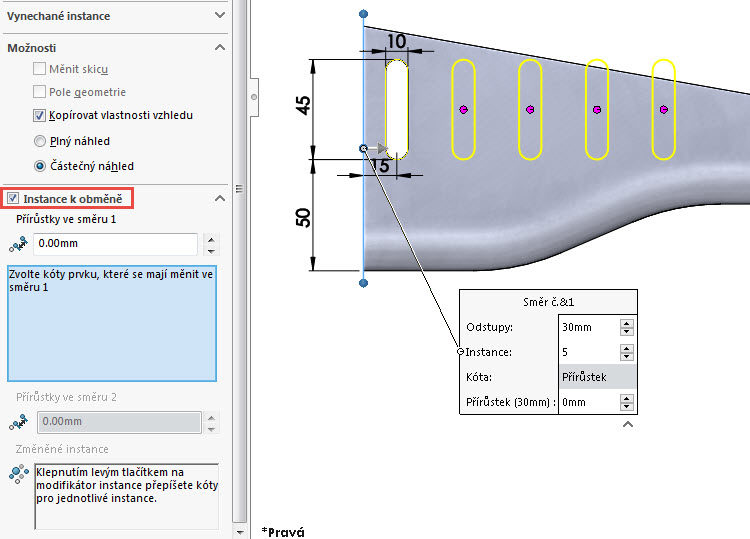The height and width of the screenshot is (539, 750).
Task: Click the pink modifier of the third slot instance
Action: click(530, 110)
